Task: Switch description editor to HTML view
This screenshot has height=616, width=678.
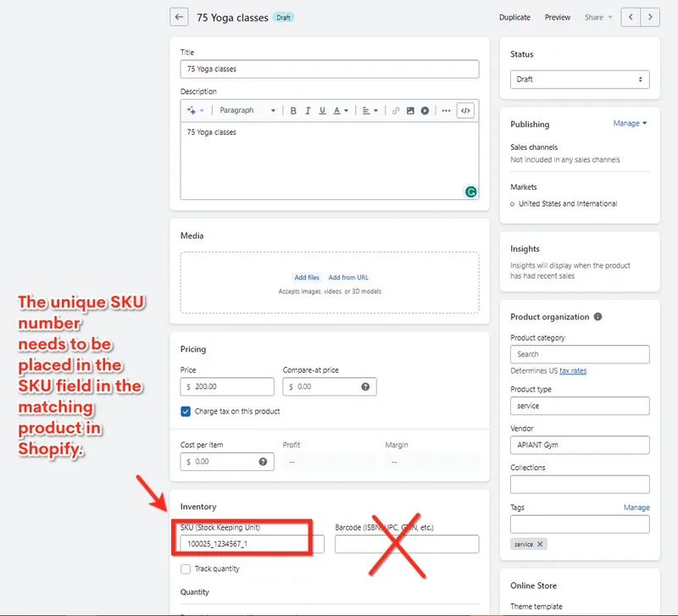Action: pos(465,111)
